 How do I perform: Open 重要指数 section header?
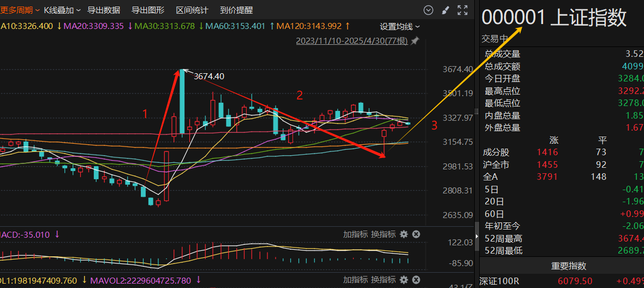pyautogui.click(x=562, y=266)
